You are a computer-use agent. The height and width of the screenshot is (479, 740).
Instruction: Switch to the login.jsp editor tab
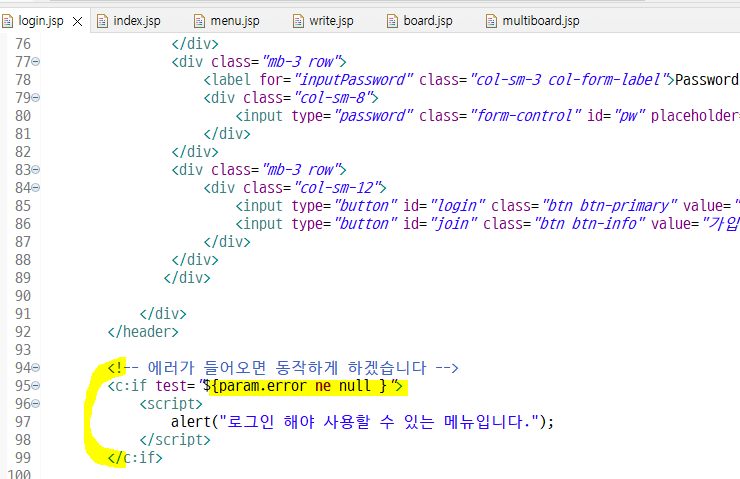pos(41,21)
